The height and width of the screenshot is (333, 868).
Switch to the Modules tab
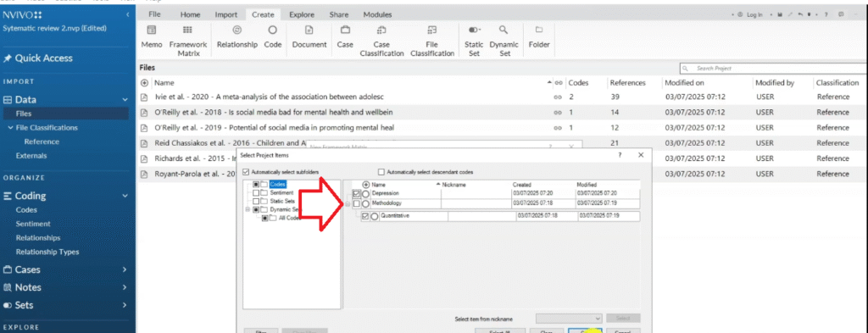[377, 15]
